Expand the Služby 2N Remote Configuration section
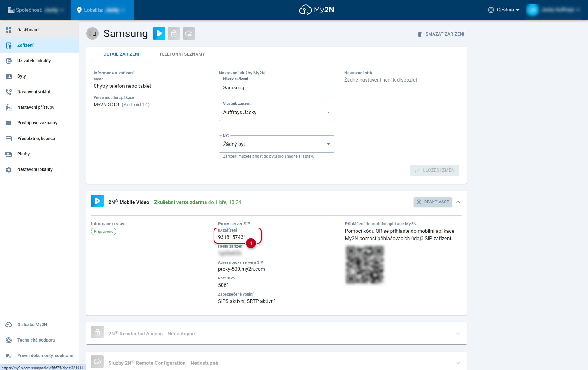The height and width of the screenshot is (370, 588). pyautogui.click(x=458, y=363)
